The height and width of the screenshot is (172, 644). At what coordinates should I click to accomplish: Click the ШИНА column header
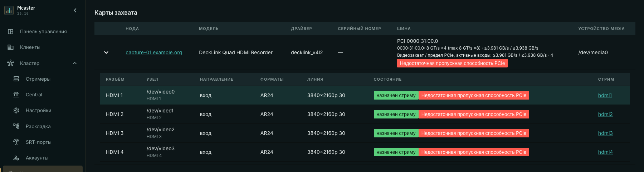tap(404, 29)
